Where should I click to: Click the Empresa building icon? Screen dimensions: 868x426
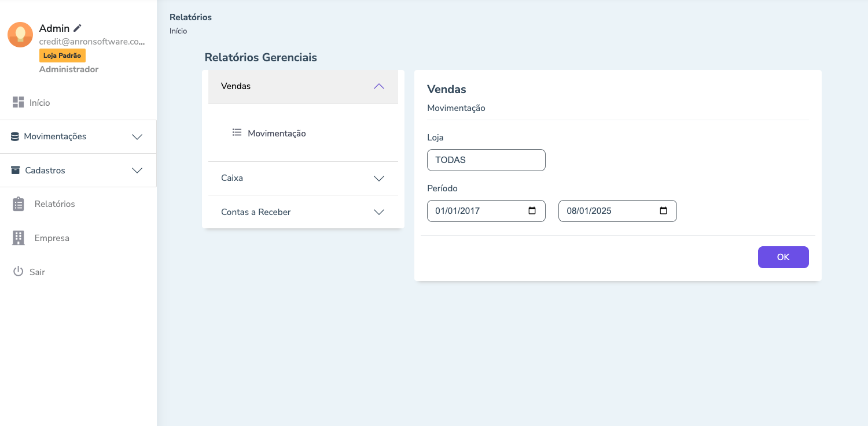[19, 238]
